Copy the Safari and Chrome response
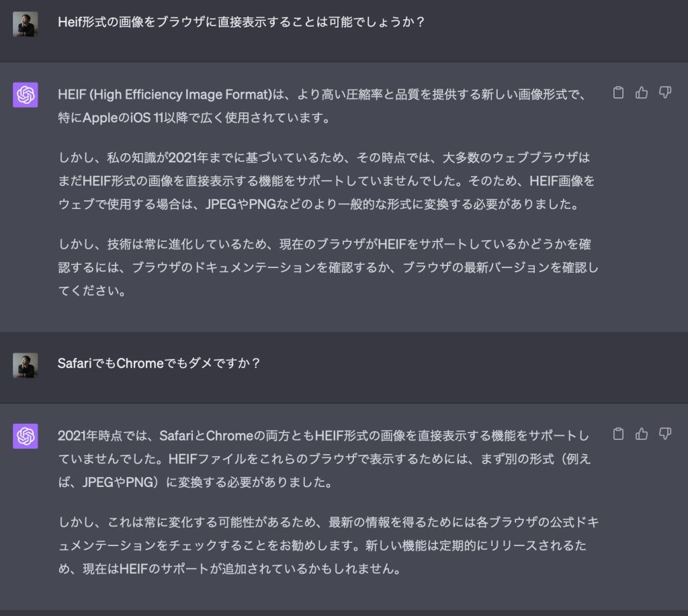Viewport: 688px width, 616px height. pyautogui.click(x=618, y=434)
